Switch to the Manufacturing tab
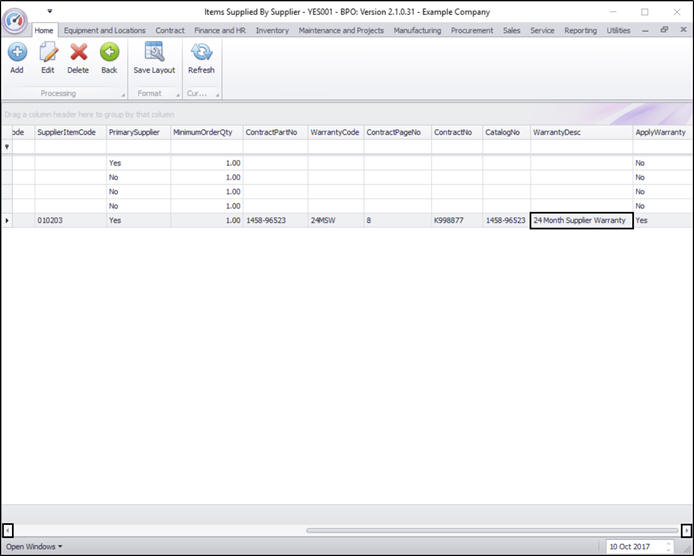Image resolution: width=694 pixels, height=556 pixels. pyautogui.click(x=417, y=31)
